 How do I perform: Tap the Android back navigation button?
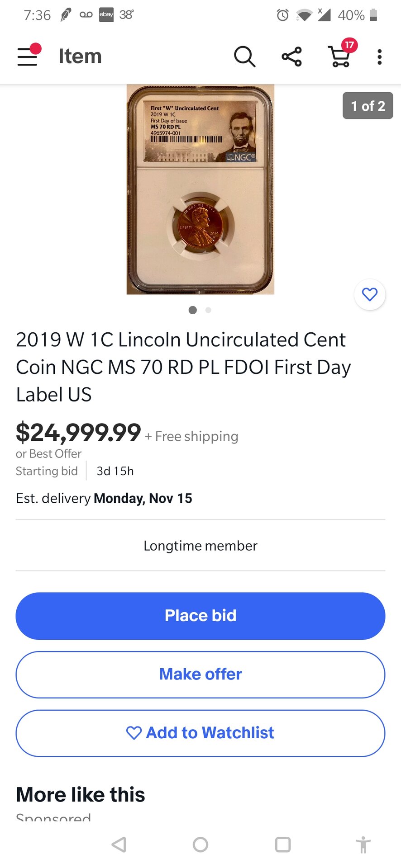pos(119,844)
